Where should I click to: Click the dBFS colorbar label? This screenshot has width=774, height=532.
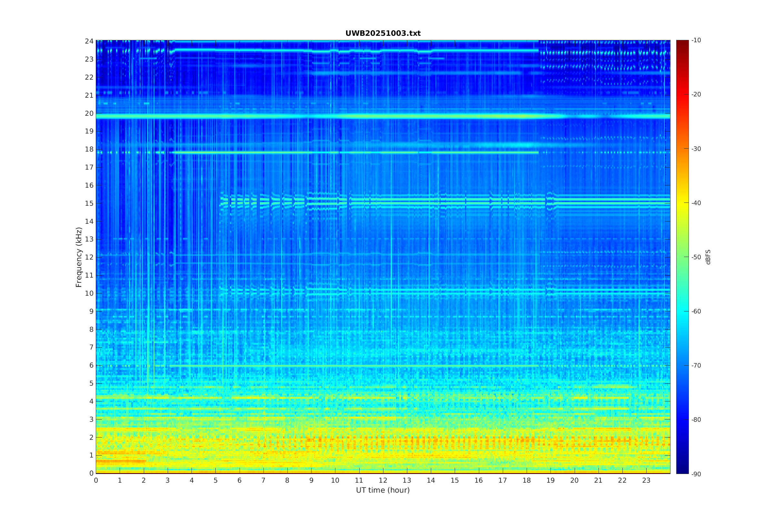708,257
